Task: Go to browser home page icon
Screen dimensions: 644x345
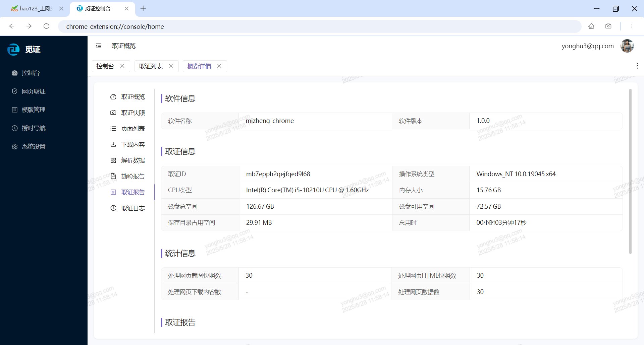Action: point(591,26)
